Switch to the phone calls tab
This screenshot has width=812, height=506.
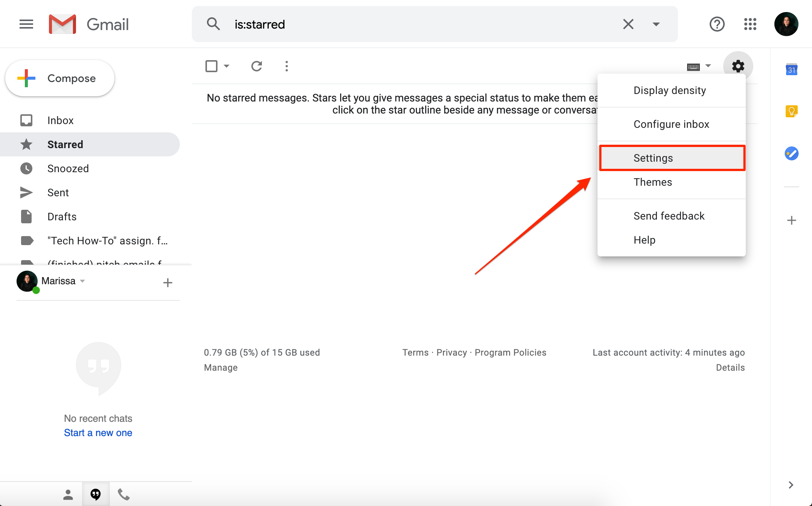123,494
